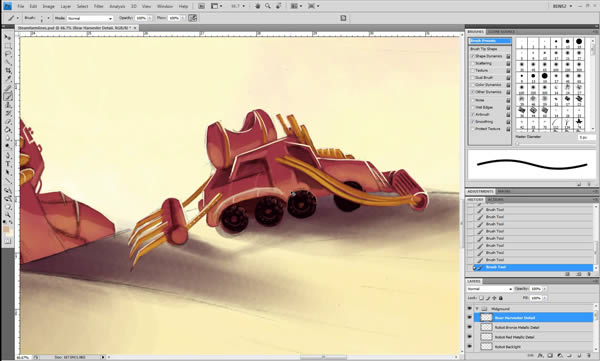Select the Move tool in the toolbox
Image resolution: width=600 pixels, height=361 pixels.
[8, 37]
